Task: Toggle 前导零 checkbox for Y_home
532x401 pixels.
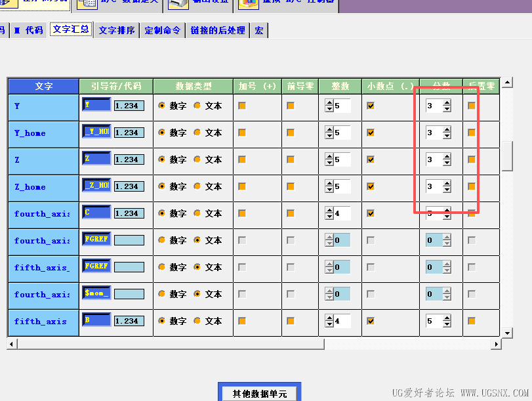Action: (291, 133)
